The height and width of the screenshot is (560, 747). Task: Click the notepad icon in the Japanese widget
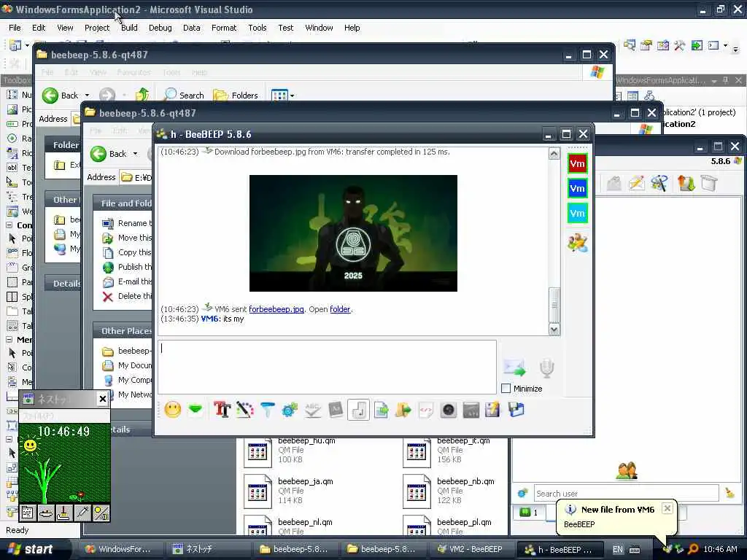[28, 513]
